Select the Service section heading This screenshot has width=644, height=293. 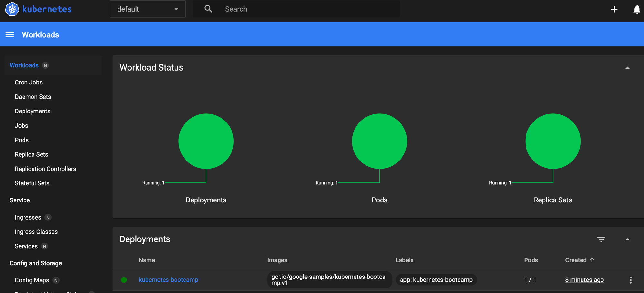[20, 200]
